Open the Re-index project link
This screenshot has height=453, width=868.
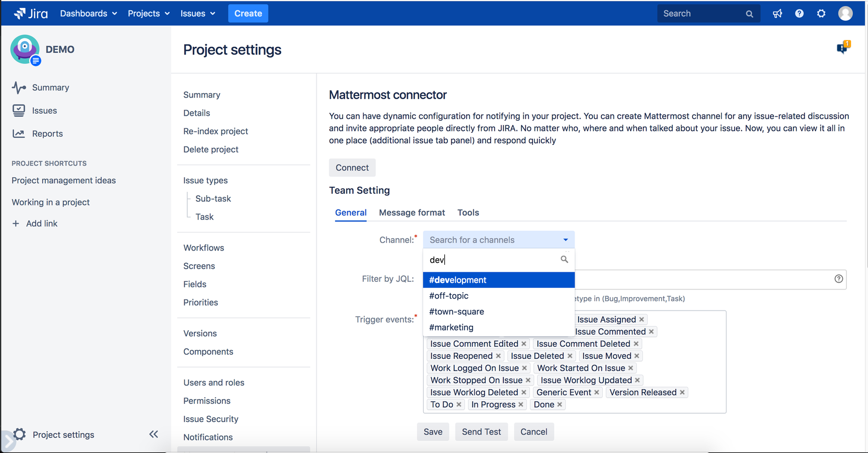click(x=215, y=131)
